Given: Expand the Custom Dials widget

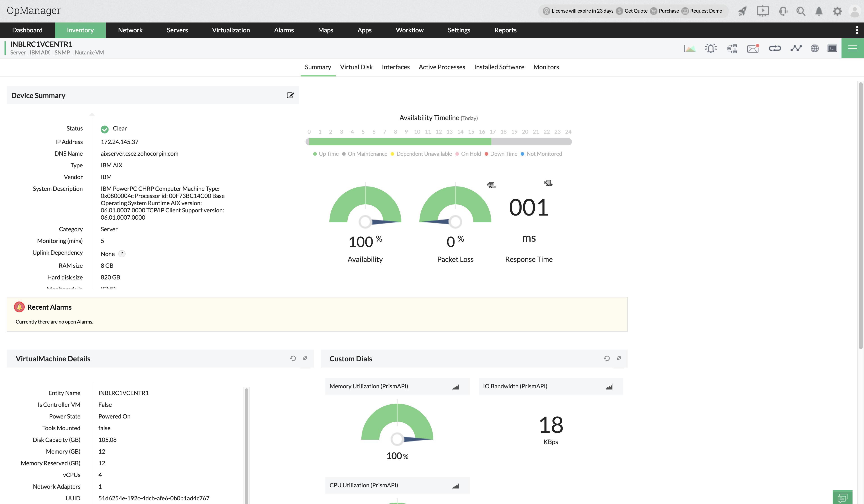Looking at the screenshot, I should pos(619,358).
